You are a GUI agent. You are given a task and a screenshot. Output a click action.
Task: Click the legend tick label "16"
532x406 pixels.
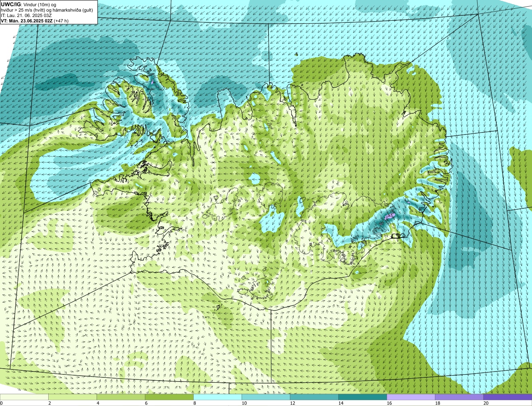click(x=389, y=403)
